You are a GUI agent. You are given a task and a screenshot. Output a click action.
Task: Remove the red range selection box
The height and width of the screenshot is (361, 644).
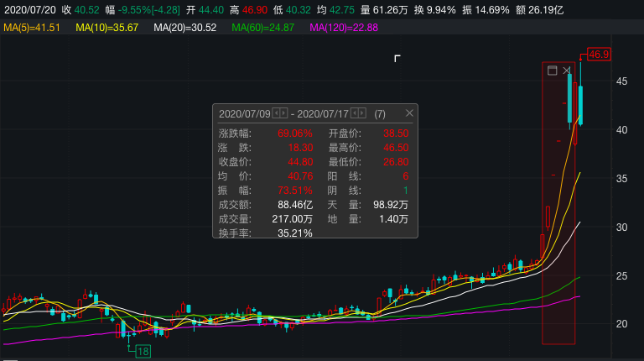[x=567, y=71]
